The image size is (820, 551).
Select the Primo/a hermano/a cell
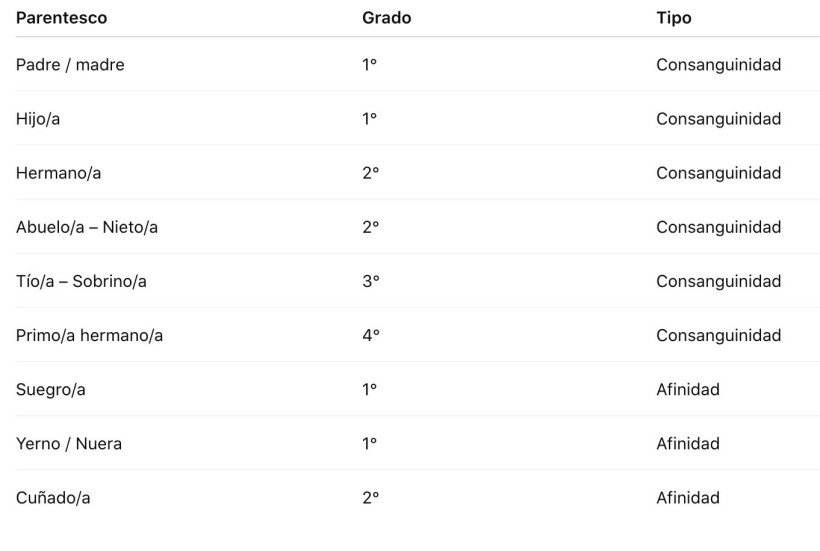click(x=89, y=335)
